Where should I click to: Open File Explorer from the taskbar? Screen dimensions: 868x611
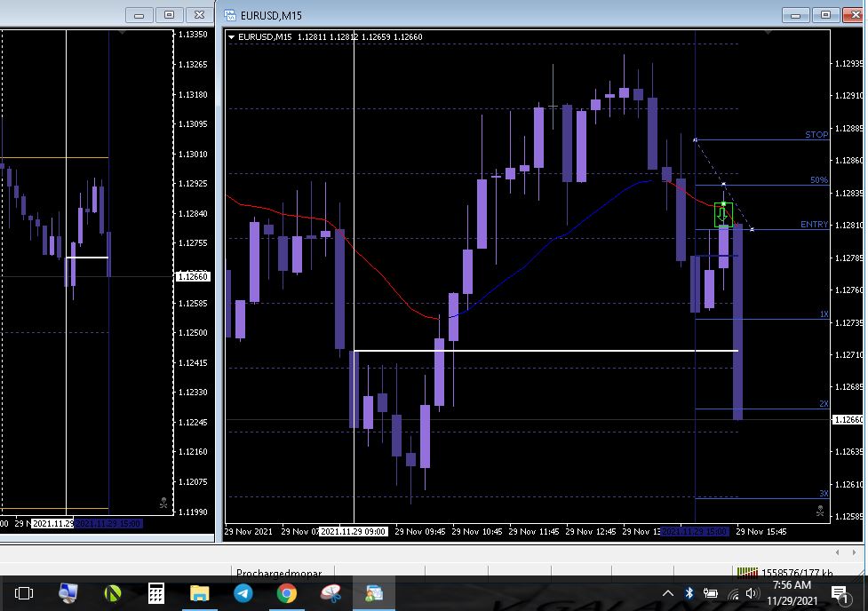click(x=199, y=593)
